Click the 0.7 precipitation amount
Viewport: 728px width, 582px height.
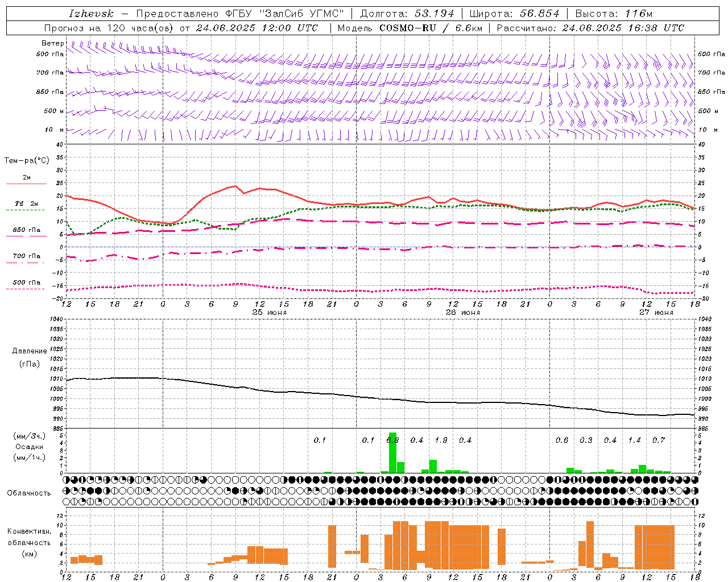point(659,440)
